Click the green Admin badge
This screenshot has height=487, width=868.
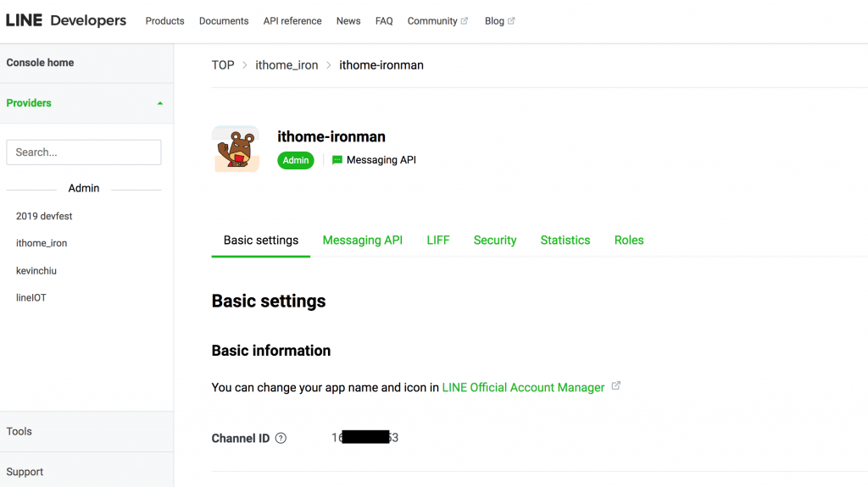click(x=296, y=160)
